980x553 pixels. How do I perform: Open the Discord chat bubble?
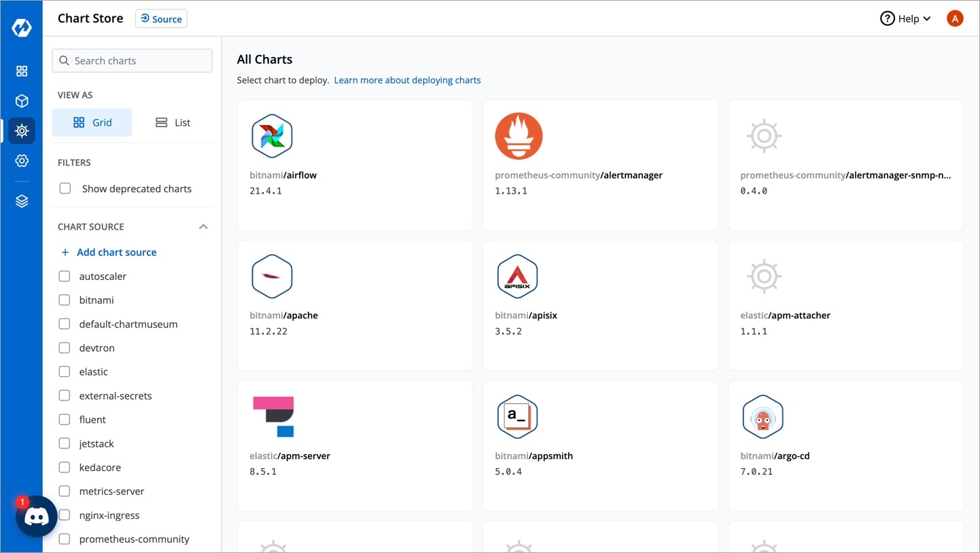pos(36,517)
